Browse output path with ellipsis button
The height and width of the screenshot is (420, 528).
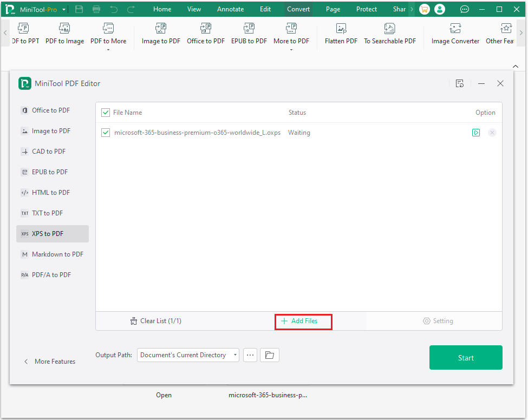250,355
